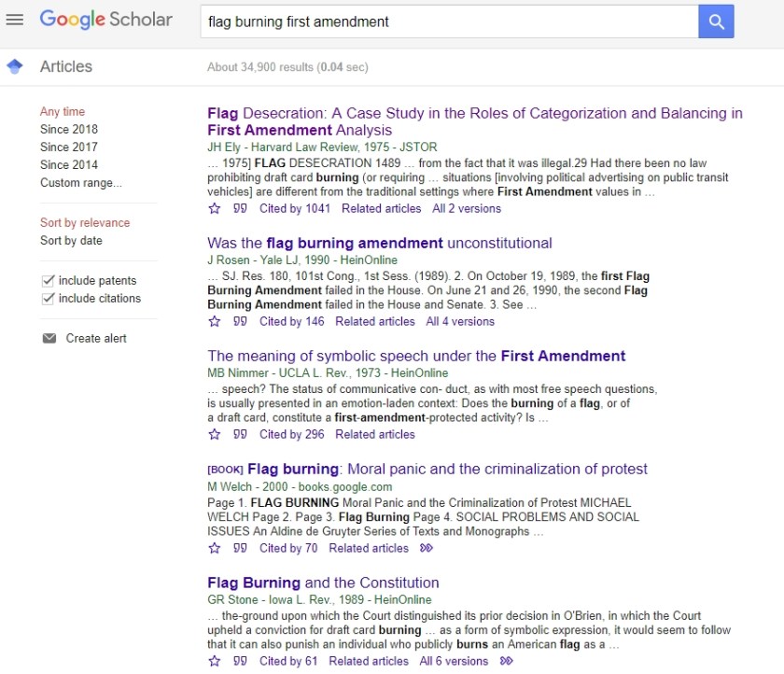
Task: Star the Flag Burning and the Constitution result
Action: coord(215,660)
